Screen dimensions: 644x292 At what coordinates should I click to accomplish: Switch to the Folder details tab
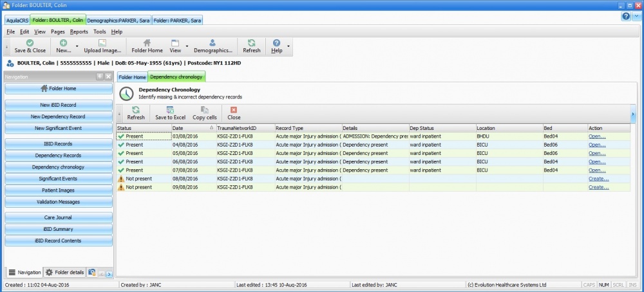pyautogui.click(x=64, y=272)
